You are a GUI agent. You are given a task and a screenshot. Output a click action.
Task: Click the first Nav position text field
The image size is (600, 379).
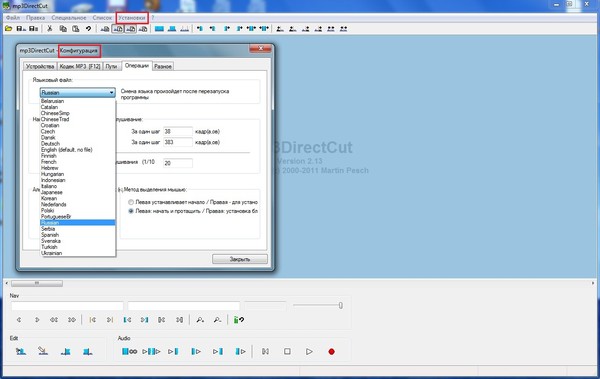(x=67, y=305)
